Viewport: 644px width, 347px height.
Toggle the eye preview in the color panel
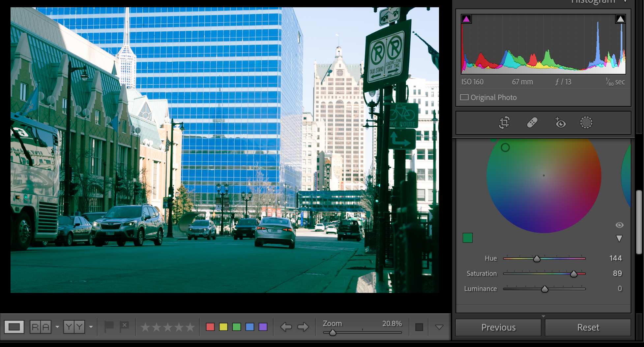pyautogui.click(x=619, y=225)
